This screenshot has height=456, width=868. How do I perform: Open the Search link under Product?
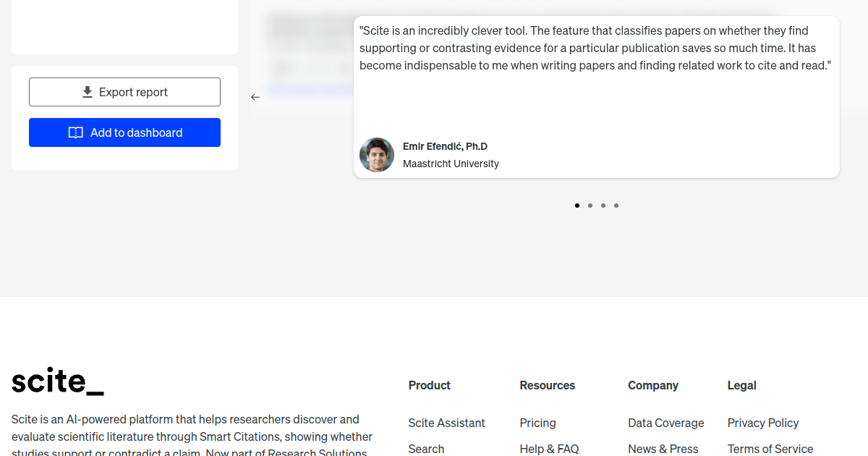click(426, 449)
